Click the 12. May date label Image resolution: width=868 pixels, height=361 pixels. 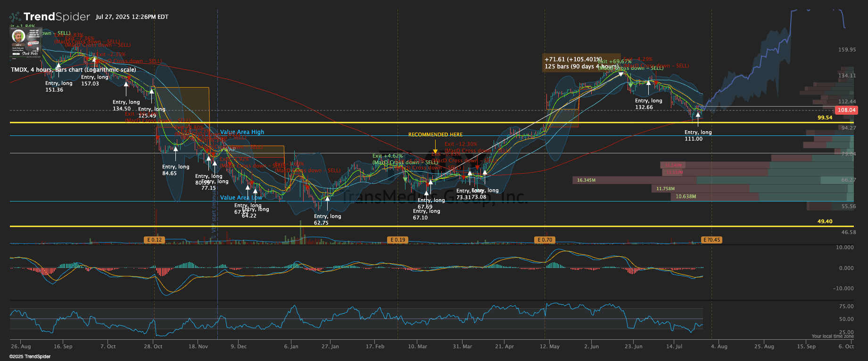point(549,346)
